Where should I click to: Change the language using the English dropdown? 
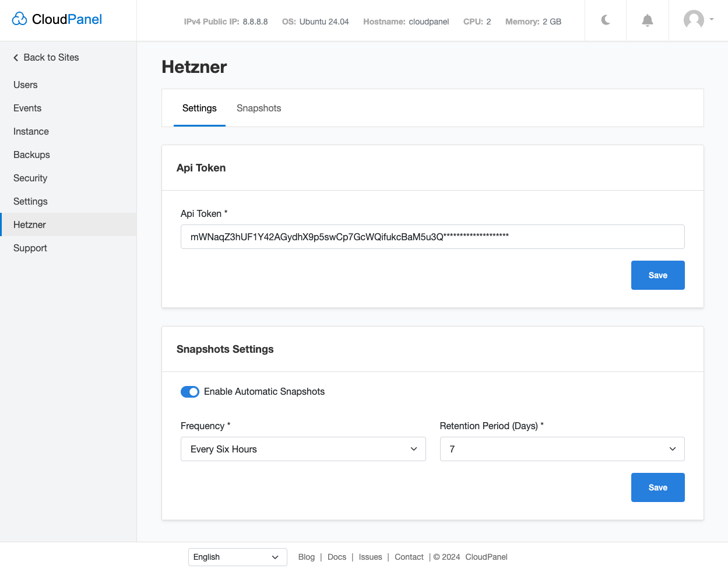tap(237, 557)
